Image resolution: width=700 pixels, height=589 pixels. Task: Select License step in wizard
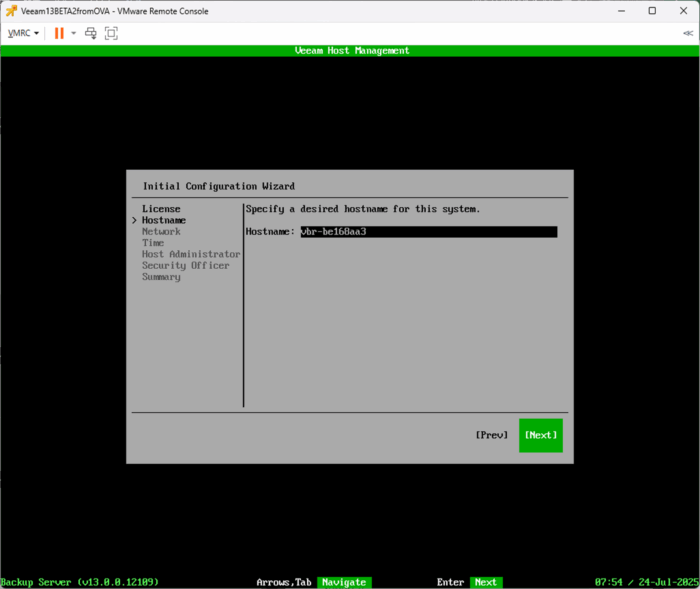point(161,209)
